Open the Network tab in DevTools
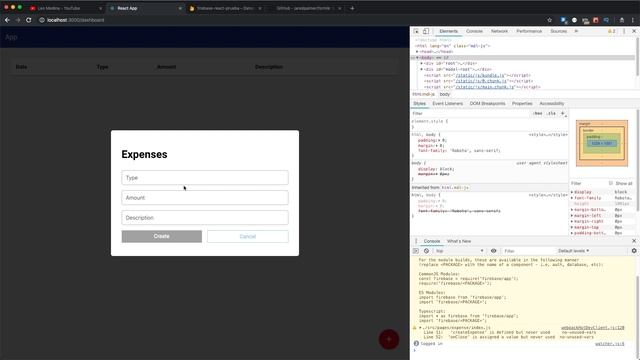Image resolution: width=640 pixels, height=360 pixels. pyautogui.click(x=499, y=31)
